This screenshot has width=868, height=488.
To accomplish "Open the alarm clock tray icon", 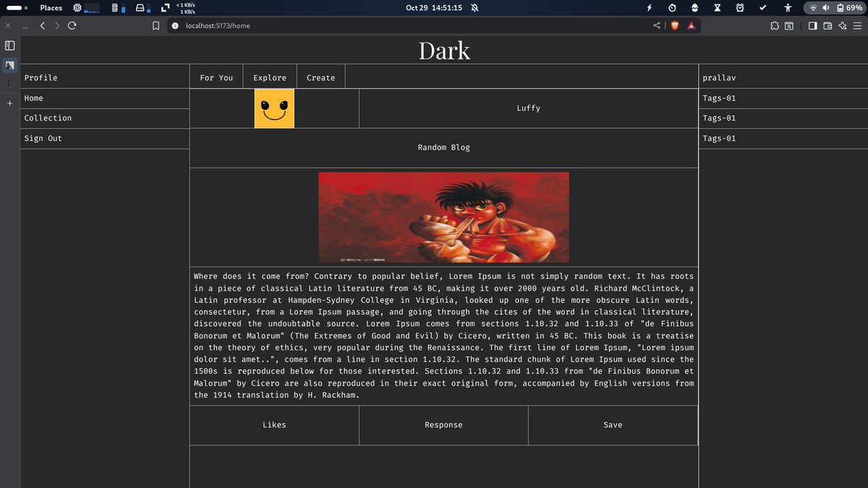I will tap(740, 8).
